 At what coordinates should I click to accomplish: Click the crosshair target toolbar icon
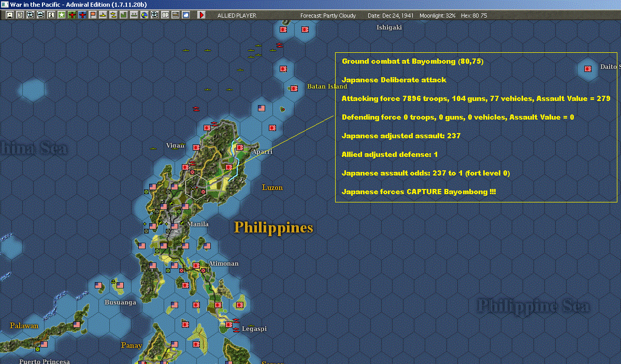[154, 14]
